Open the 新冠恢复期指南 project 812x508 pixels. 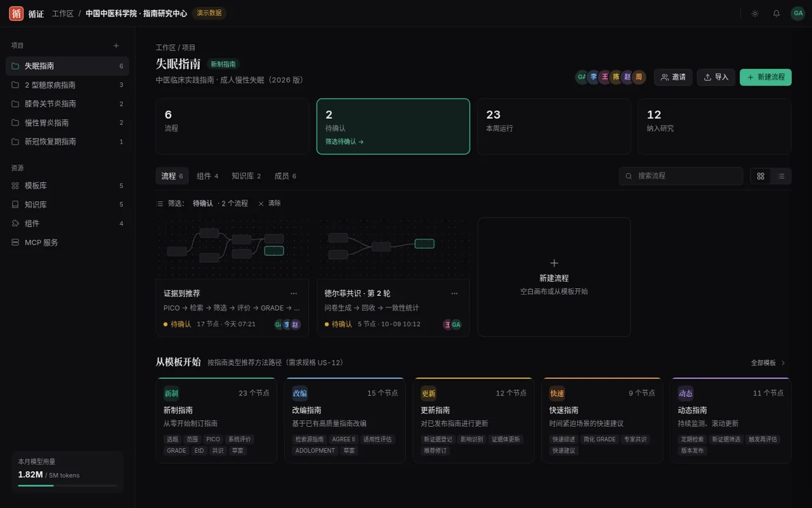click(x=67, y=142)
